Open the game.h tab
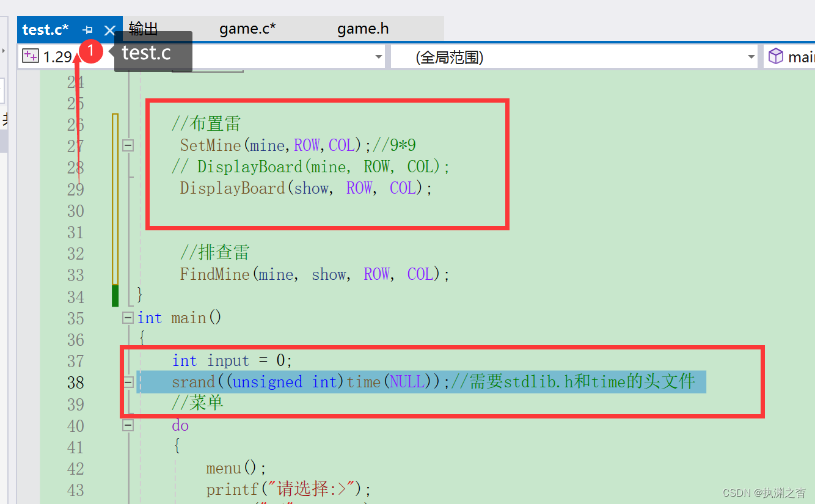Viewport: 815px width, 504px height. pos(363,29)
